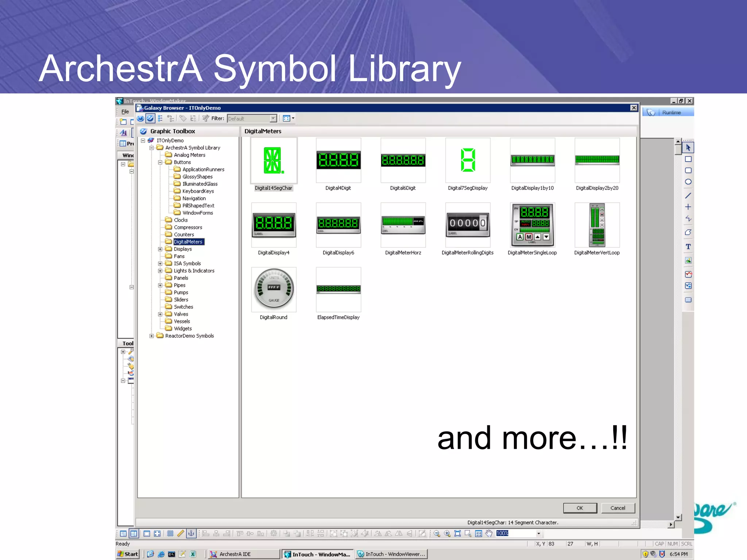The height and width of the screenshot is (560, 747).
Task: Open the 100% zoom level dropdown
Action: tap(538, 533)
